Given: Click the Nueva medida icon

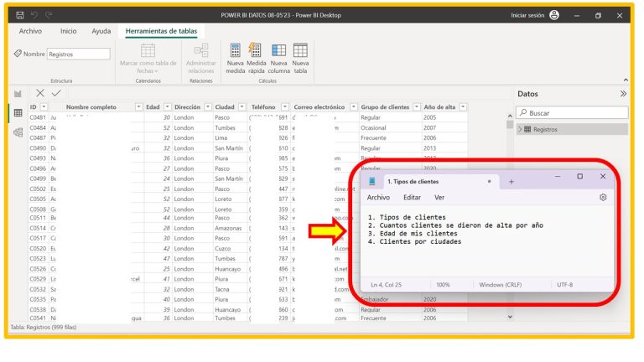Looking at the screenshot, I should click(x=236, y=52).
